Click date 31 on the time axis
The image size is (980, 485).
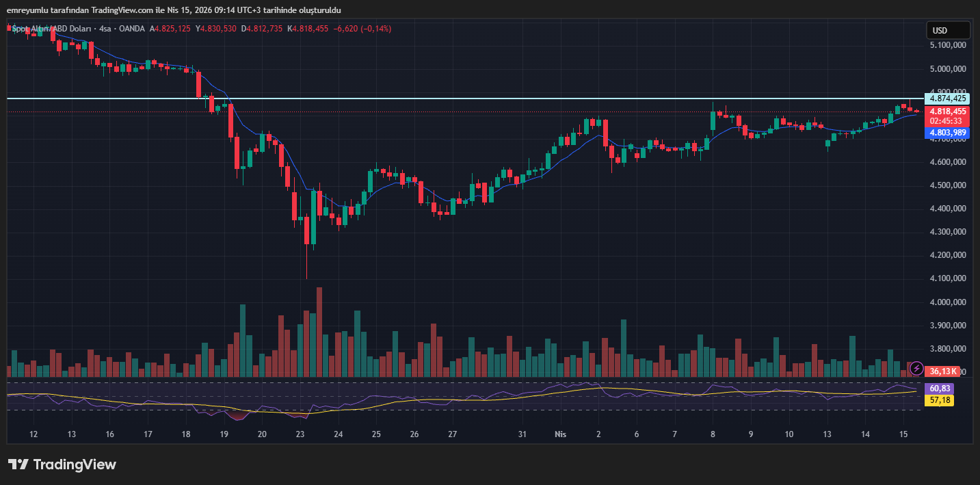tap(522, 434)
